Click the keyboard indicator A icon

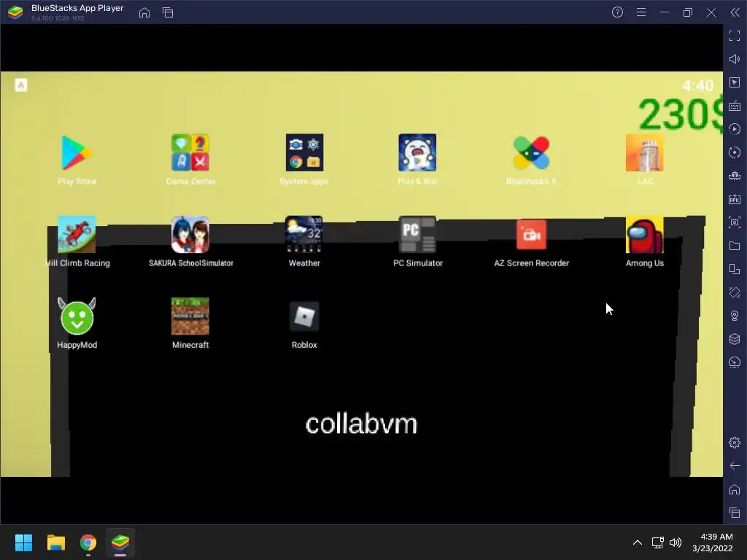[21, 85]
